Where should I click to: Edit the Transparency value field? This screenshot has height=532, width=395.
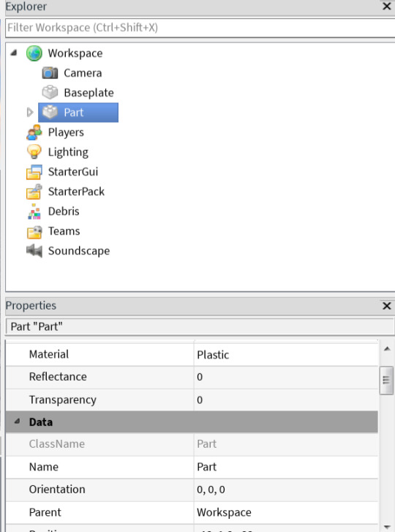[x=286, y=400]
